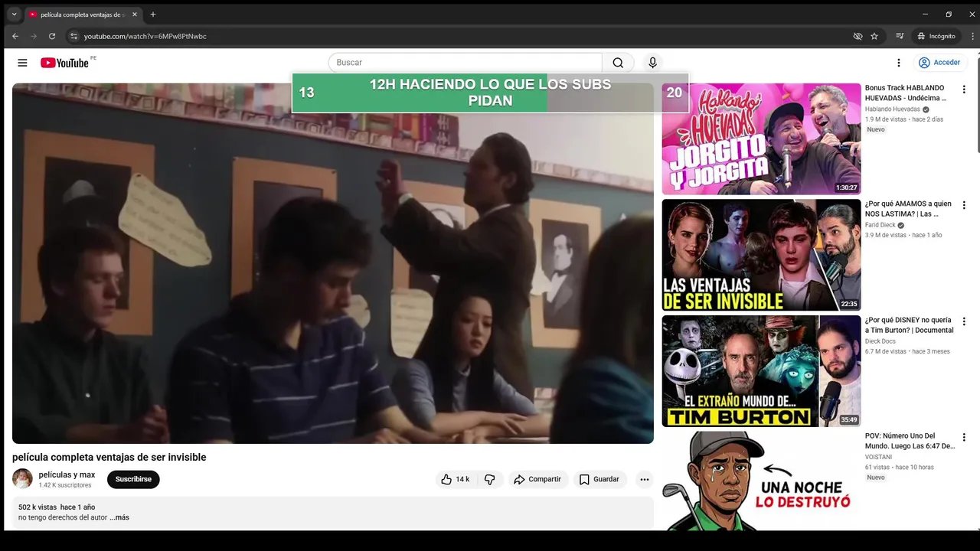Click the address bar URL
The image size is (980, 551).
pos(145,36)
